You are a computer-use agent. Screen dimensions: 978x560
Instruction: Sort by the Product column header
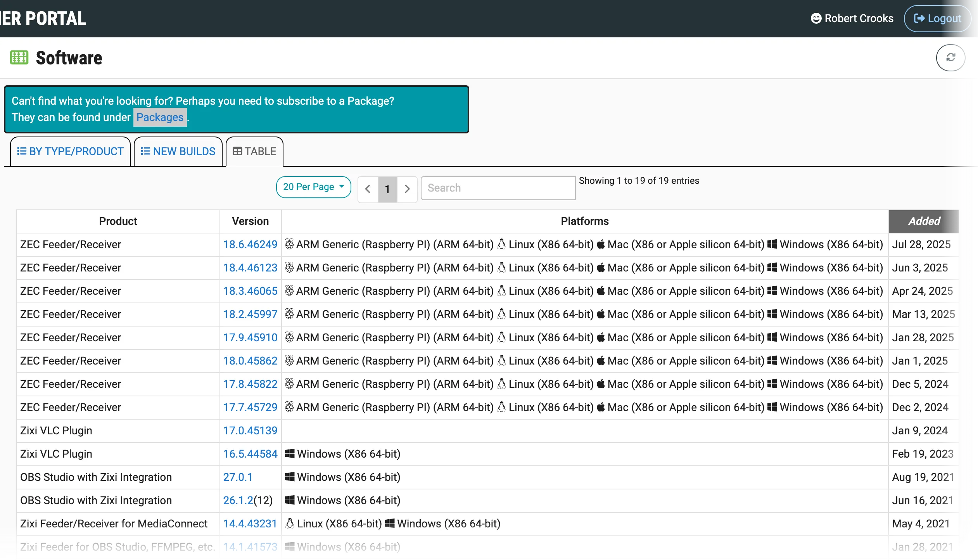[118, 221]
